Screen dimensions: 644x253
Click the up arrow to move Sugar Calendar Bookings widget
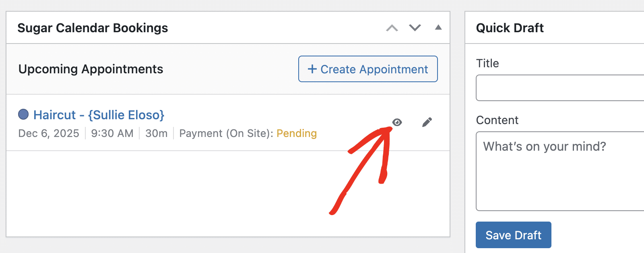[392, 28]
